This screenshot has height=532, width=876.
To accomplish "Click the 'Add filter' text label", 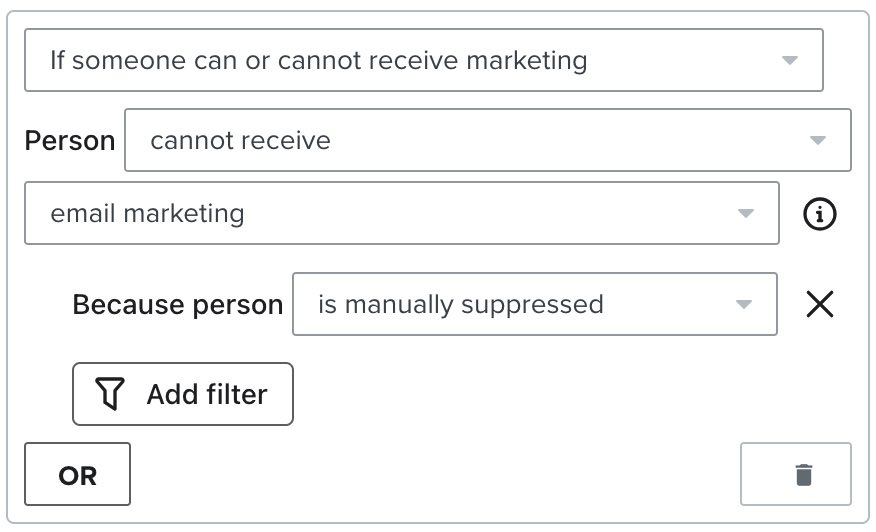I will (207, 394).
